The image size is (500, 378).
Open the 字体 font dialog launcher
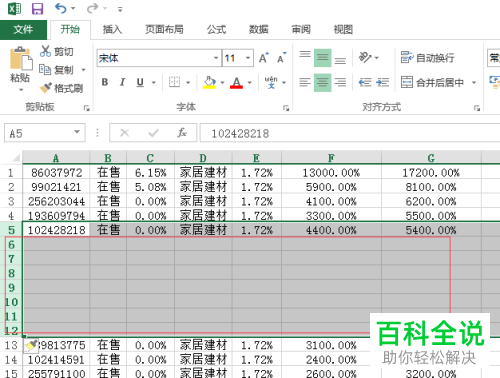286,108
